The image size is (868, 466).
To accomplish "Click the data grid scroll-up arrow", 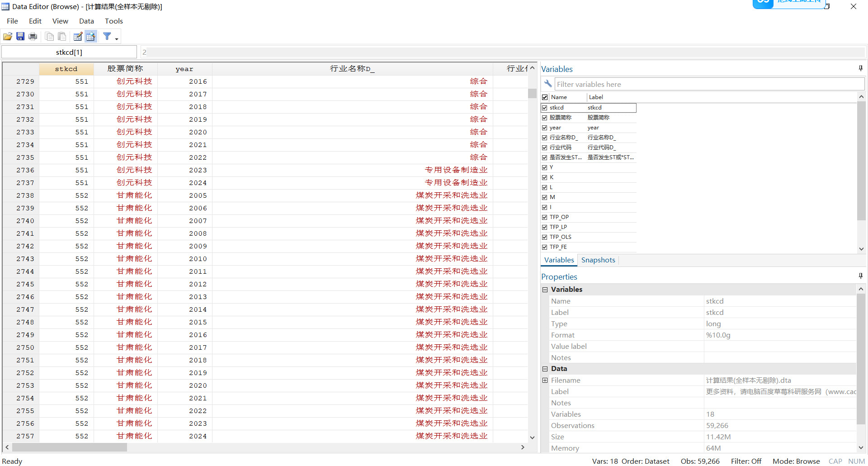I will click(532, 68).
